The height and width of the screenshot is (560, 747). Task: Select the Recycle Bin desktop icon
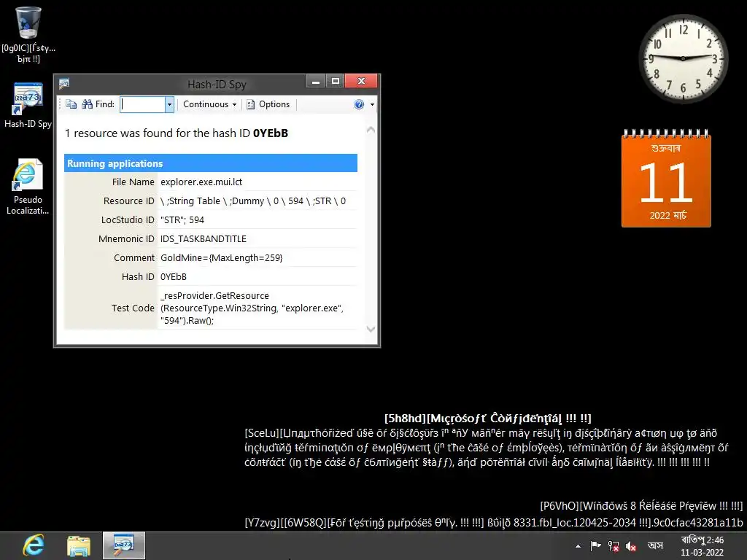click(28, 35)
